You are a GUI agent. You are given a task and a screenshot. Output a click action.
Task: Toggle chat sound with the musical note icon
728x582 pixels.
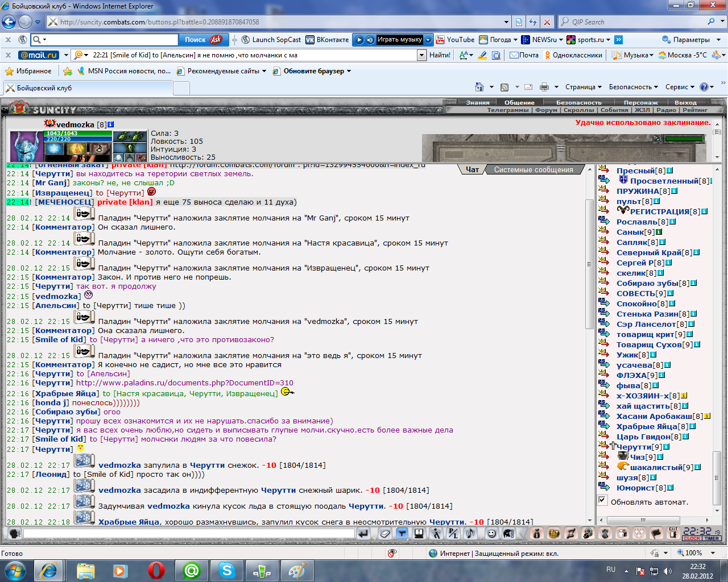click(470, 533)
